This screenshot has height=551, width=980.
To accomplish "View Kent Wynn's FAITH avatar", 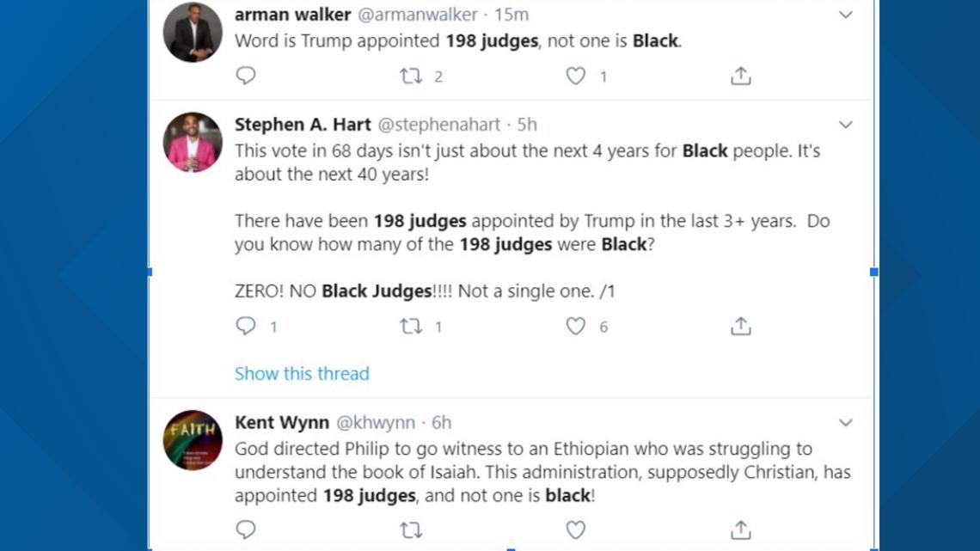I will (x=193, y=440).
